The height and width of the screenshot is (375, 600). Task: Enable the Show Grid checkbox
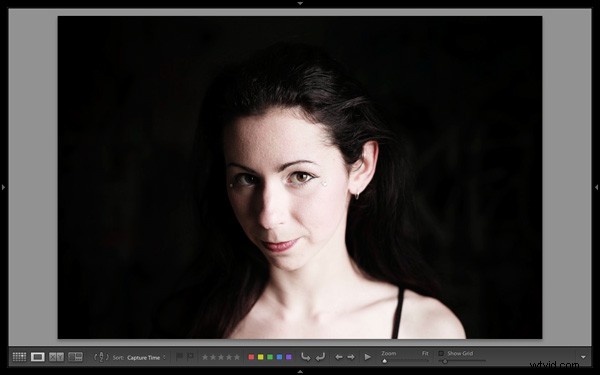[441, 354]
